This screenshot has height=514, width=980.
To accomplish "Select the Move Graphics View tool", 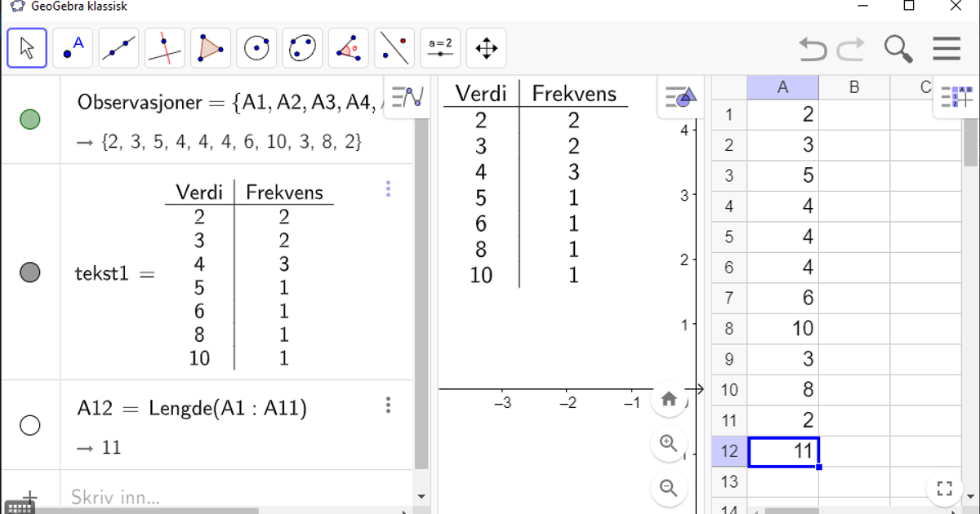I will pos(486,47).
